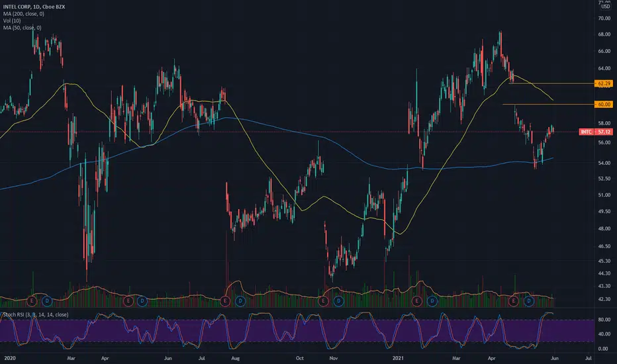617x364 pixels.
Task: Select the MA (50, close, 0) indicator legend
Action: click(22, 28)
